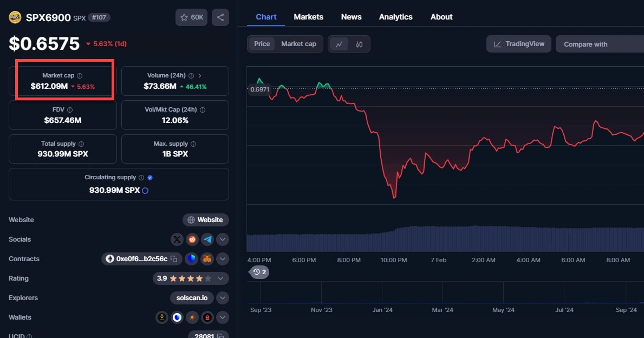The height and width of the screenshot is (338, 644).
Task: Open the Reddit social link
Action: click(x=192, y=239)
